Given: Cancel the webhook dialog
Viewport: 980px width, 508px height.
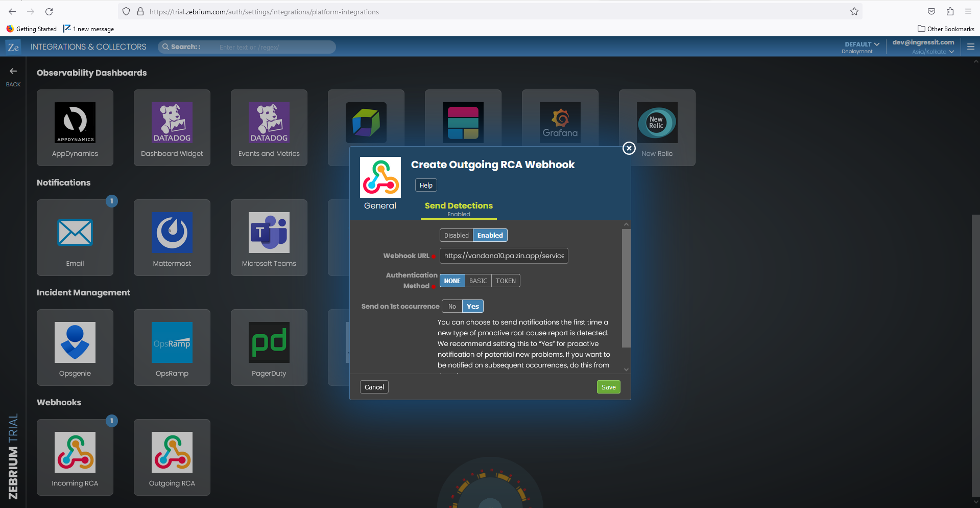Looking at the screenshot, I should click(374, 387).
